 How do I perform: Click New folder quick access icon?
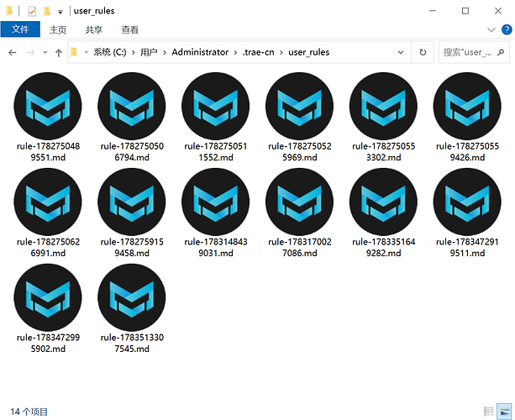coord(47,11)
